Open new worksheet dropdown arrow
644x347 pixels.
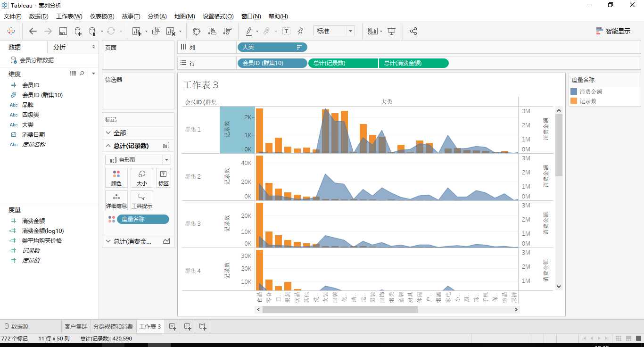pos(146,32)
